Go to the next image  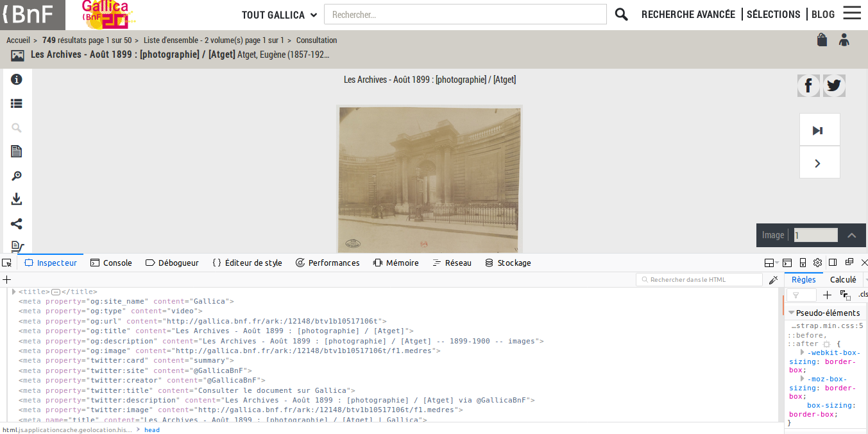819,163
